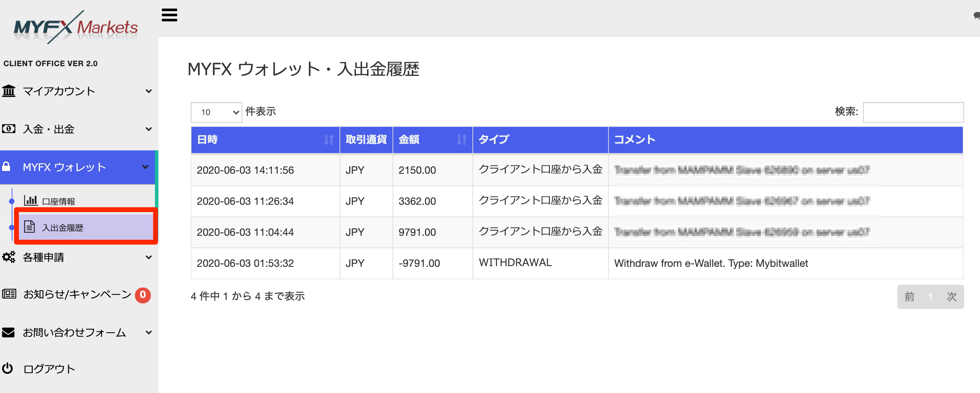Click the amount 3362.00
The image size is (980, 393).
(x=417, y=201)
